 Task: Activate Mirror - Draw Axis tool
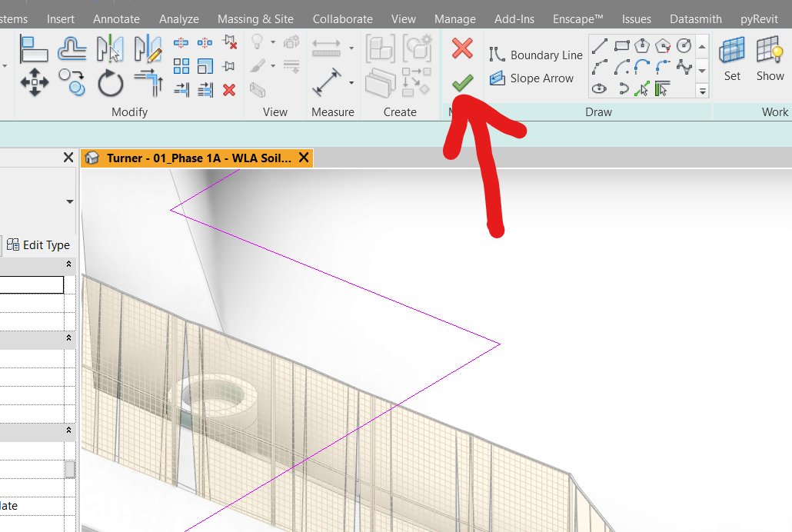[x=148, y=49]
